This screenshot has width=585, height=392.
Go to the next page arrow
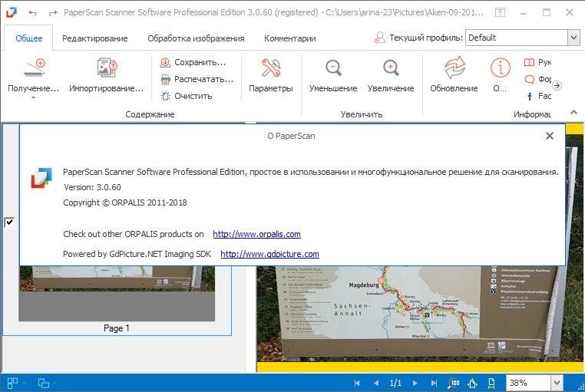pos(415,383)
